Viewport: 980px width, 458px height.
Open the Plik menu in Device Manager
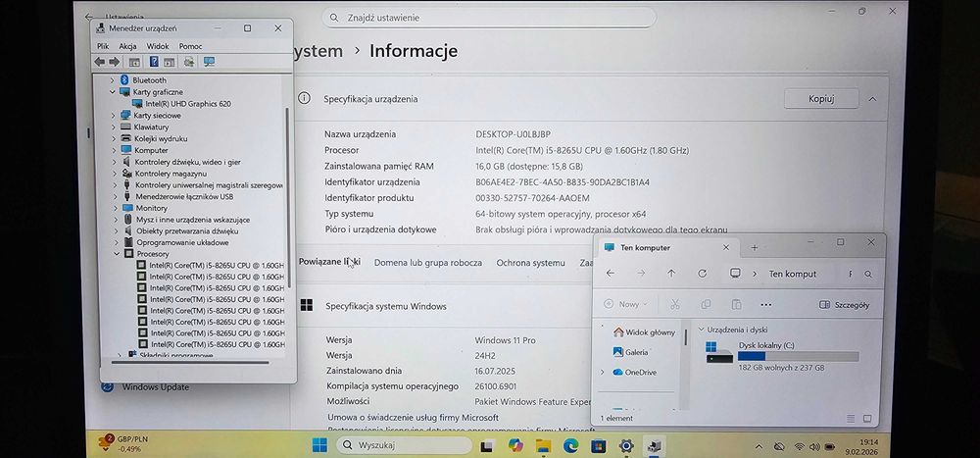tap(103, 46)
